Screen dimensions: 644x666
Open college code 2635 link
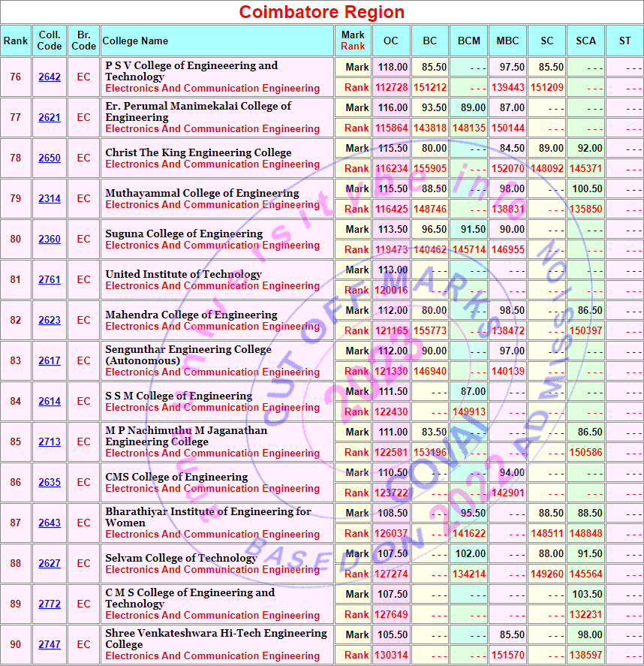click(50, 483)
